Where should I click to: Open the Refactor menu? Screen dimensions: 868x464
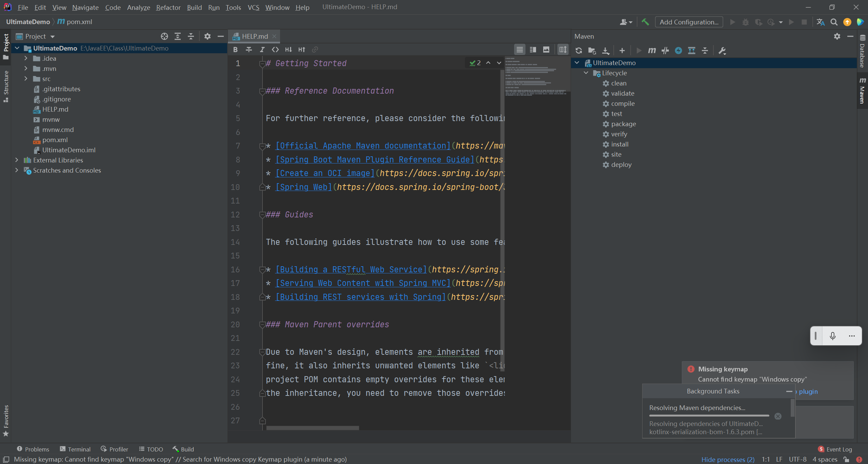168,7
